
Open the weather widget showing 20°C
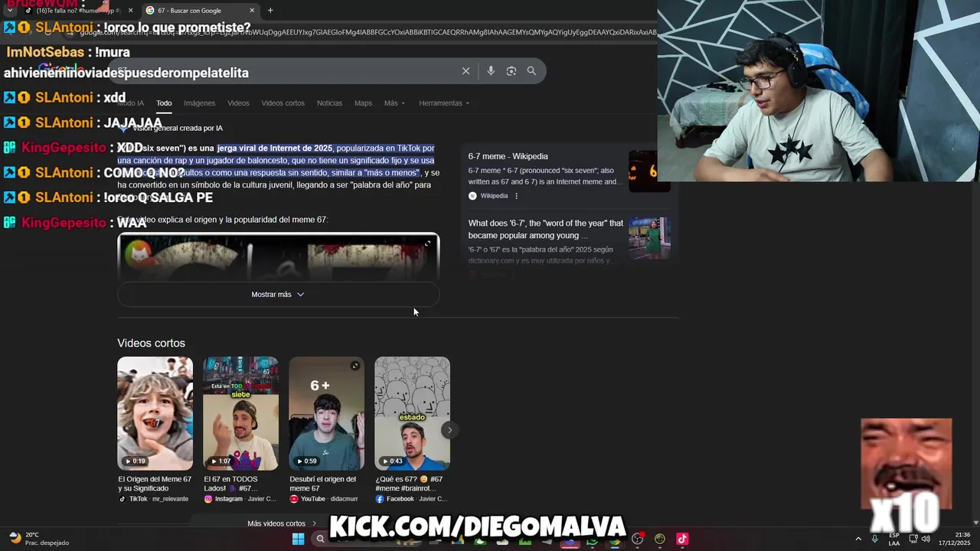[38, 539]
